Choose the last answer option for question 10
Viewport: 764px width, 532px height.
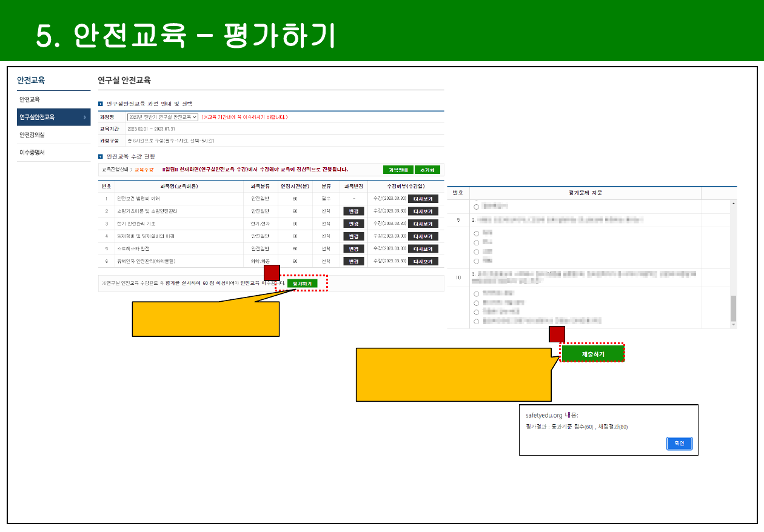[x=477, y=321]
